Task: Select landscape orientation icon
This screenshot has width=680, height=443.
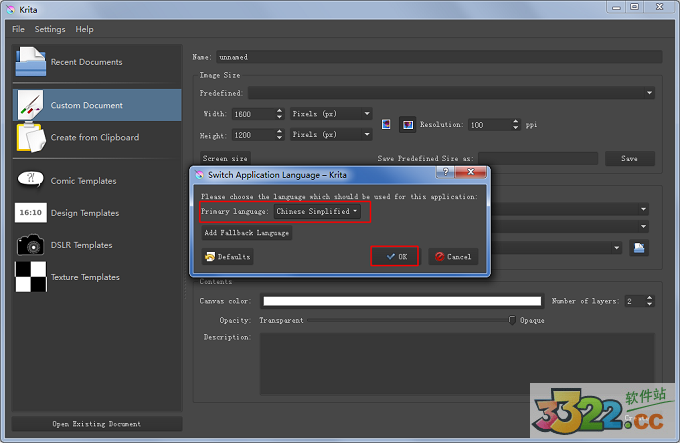Action: [408, 125]
